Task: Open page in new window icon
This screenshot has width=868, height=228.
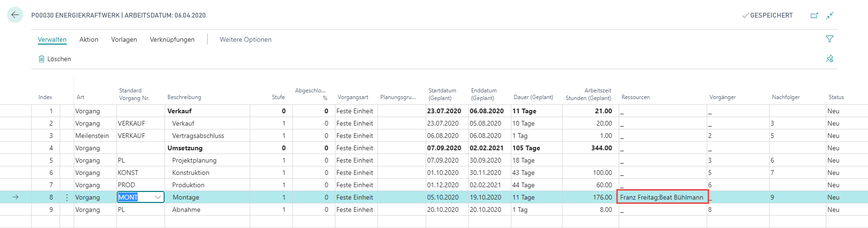Action: tap(814, 16)
